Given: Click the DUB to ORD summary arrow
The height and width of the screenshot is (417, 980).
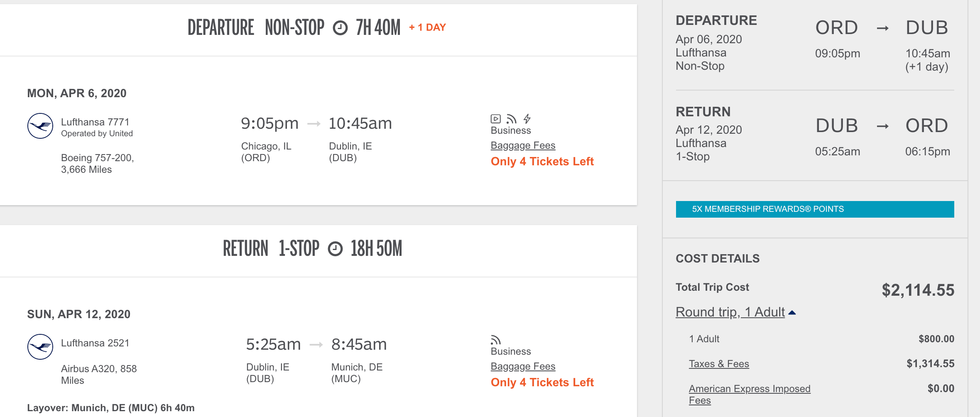Looking at the screenshot, I should 882,126.
